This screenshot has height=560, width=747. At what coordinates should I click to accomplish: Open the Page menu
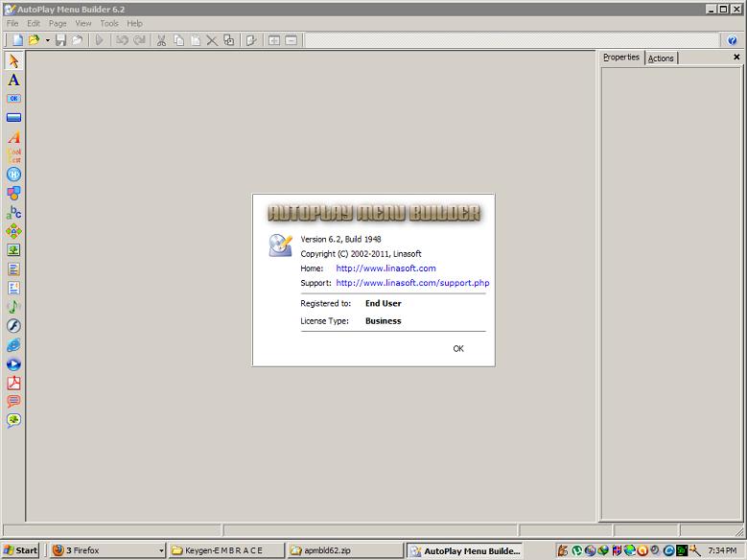pos(58,23)
